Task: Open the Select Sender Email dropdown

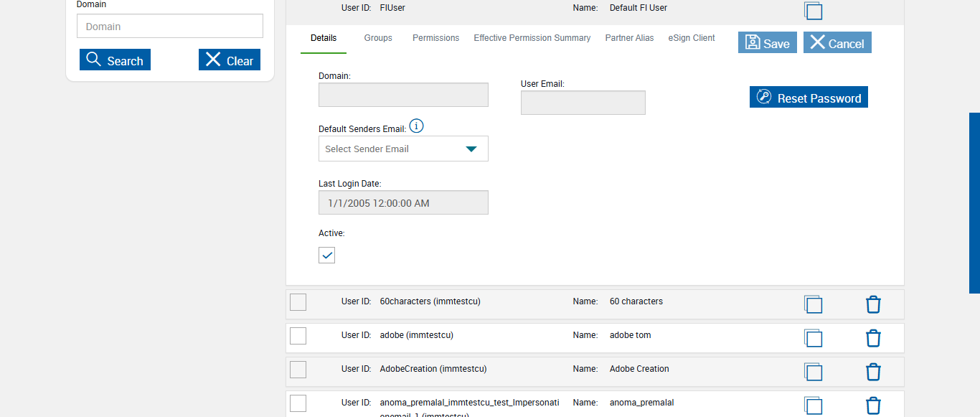Action: pyautogui.click(x=403, y=149)
